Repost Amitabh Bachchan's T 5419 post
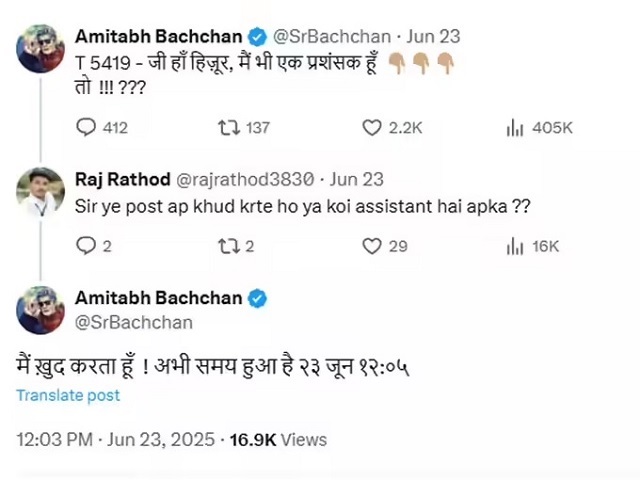The image size is (640, 480). (229, 128)
